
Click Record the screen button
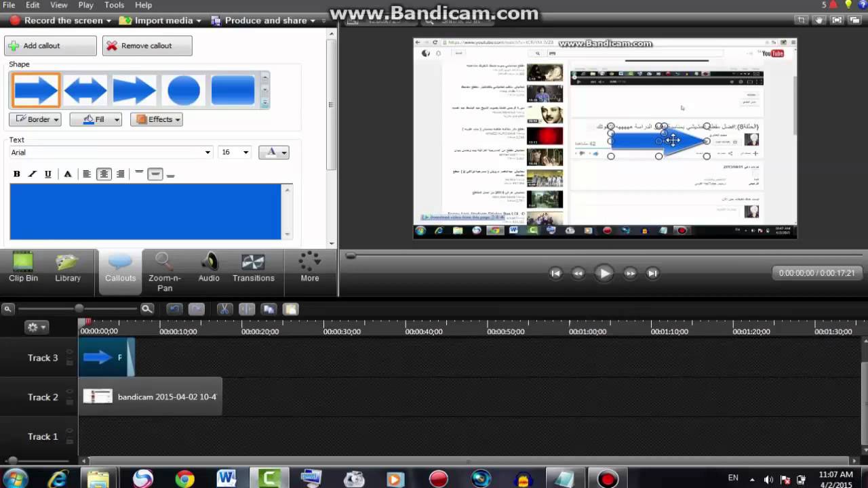coord(56,21)
